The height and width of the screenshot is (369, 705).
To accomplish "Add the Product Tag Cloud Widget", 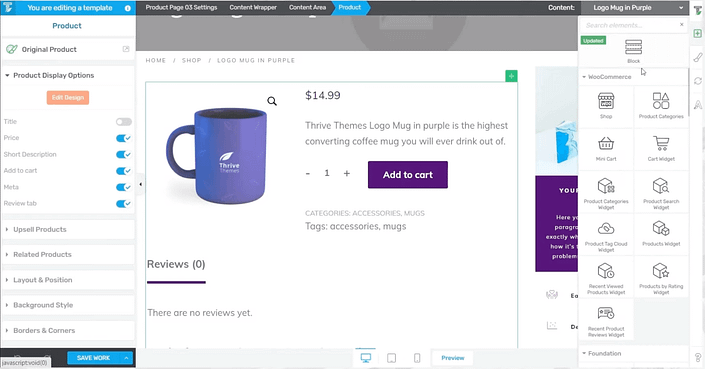I will tap(606, 235).
